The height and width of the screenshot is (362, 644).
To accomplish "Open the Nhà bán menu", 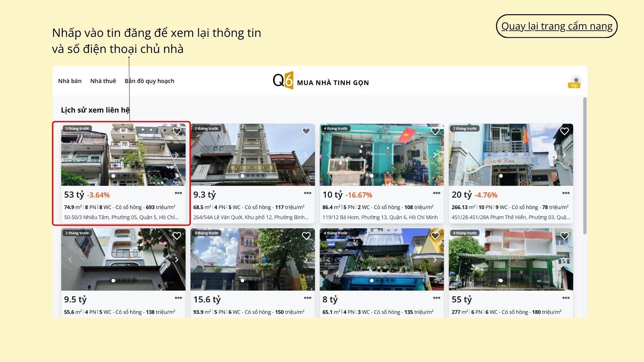I will point(70,81).
